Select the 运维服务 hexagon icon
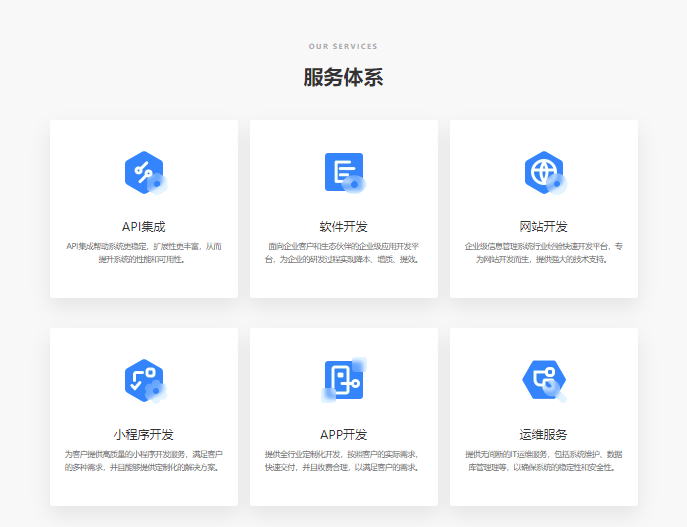This screenshot has height=527, width=687. (543, 380)
